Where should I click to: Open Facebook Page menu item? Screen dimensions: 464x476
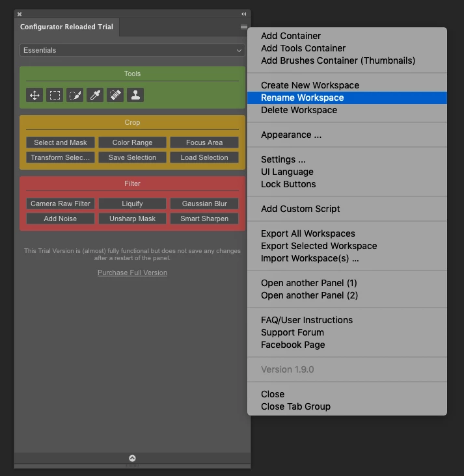click(347, 345)
